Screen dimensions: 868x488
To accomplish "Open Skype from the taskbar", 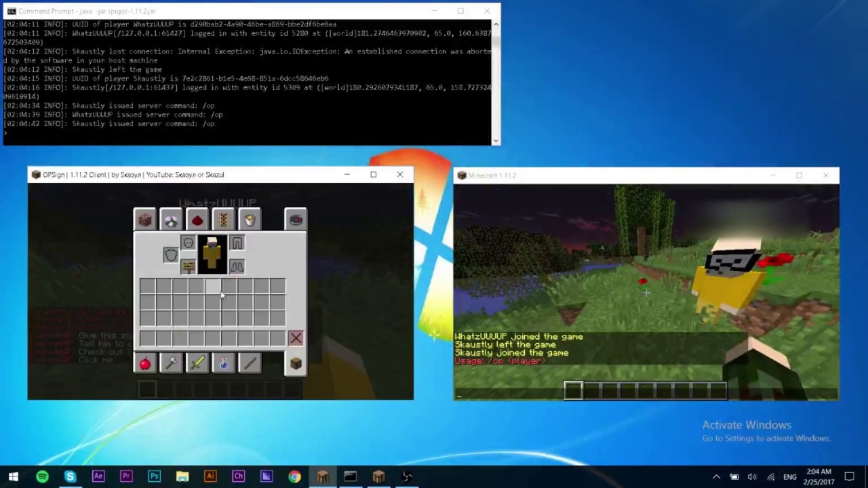I will tap(70, 476).
